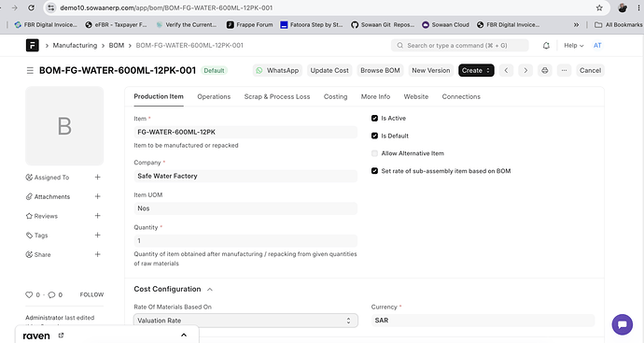Click the Quantity field
Image resolution: width=644 pixels, height=343 pixels.
pos(245,240)
